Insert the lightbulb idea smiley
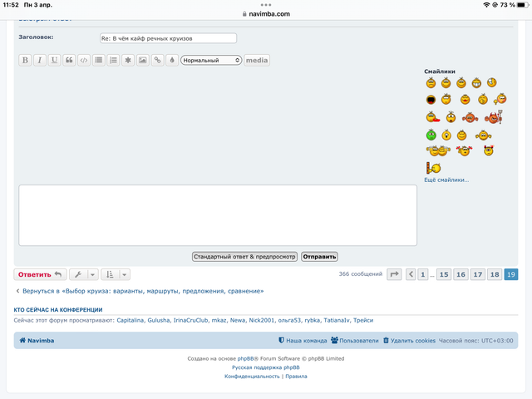 [446, 135]
